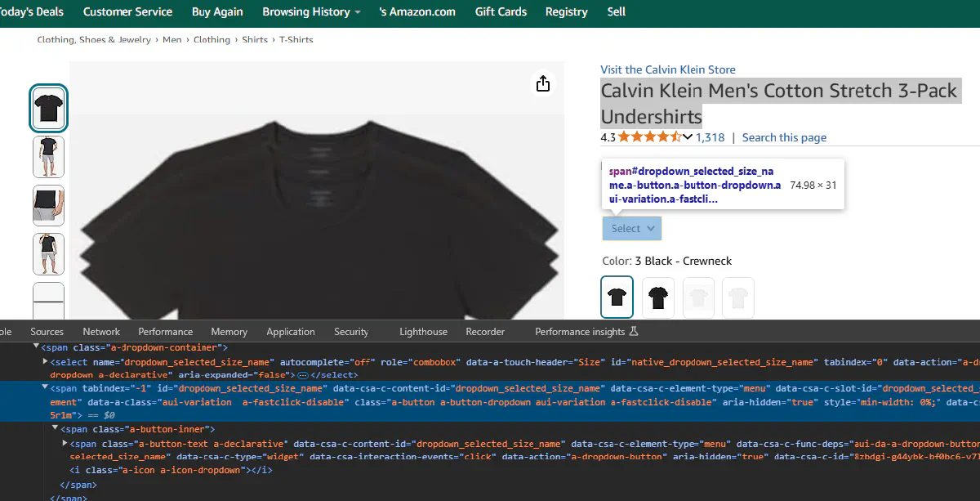Open the Performance DevTools tab
Viewport: 980px width, 501px height.
[166, 332]
